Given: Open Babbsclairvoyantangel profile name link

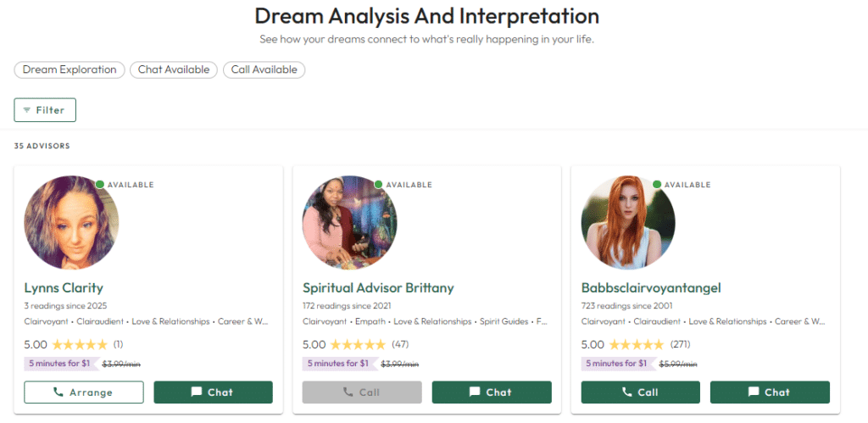Looking at the screenshot, I should (x=651, y=288).
